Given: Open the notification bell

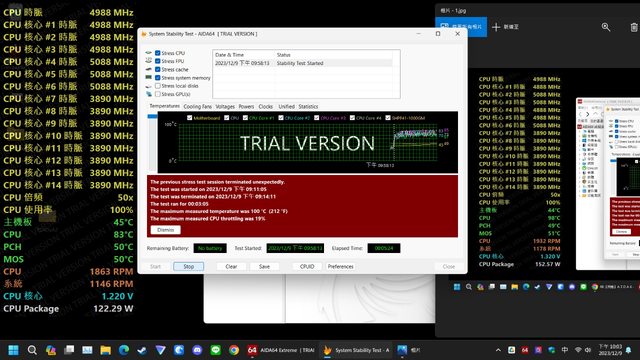Looking at the screenshot, I should coord(629,350).
